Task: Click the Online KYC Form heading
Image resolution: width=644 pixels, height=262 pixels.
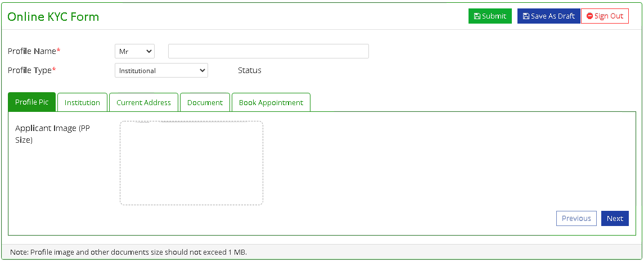Action: pos(53,17)
